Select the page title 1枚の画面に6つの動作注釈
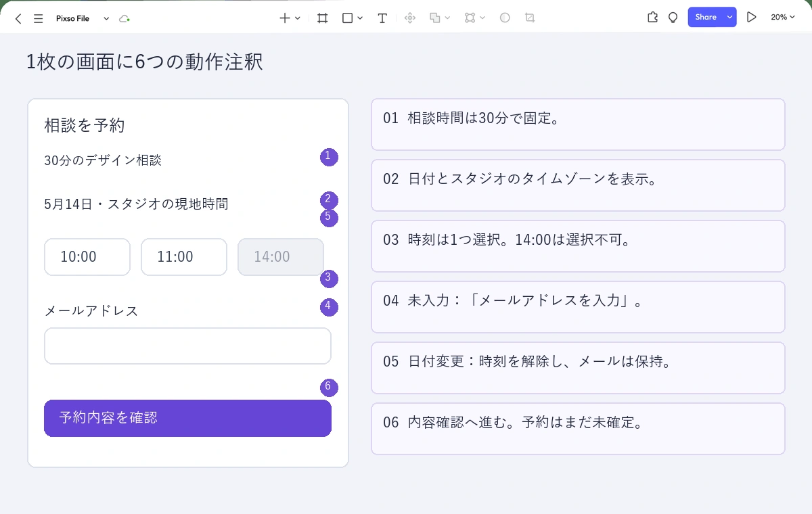The width and height of the screenshot is (812, 514). pos(144,62)
